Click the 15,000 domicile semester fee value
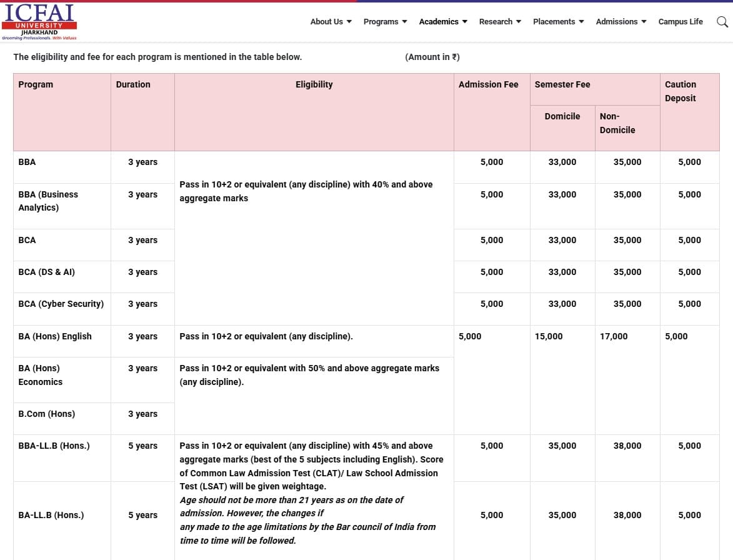This screenshot has height=560, width=733. coord(548,336)
